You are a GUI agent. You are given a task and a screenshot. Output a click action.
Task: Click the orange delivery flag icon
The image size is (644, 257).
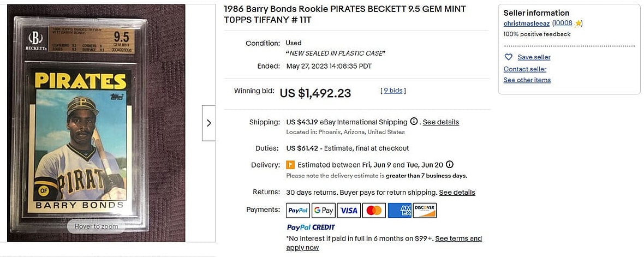coord(290,165)
